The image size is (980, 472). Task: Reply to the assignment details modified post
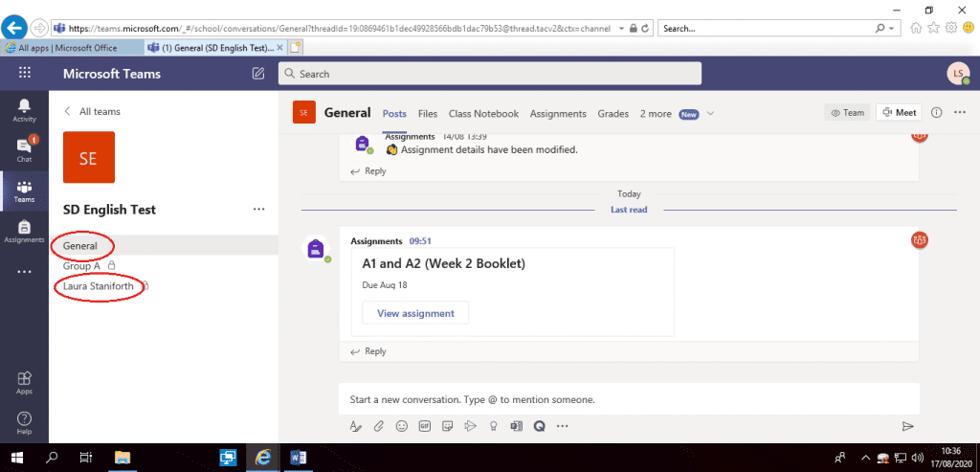click(x=368, y=170)
